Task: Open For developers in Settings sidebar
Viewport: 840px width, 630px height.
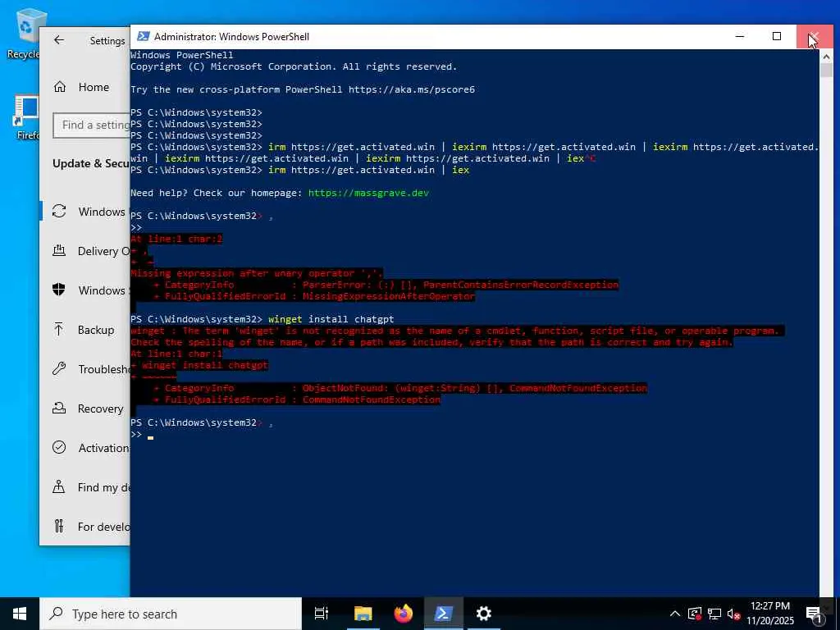Action: point(85,527)
